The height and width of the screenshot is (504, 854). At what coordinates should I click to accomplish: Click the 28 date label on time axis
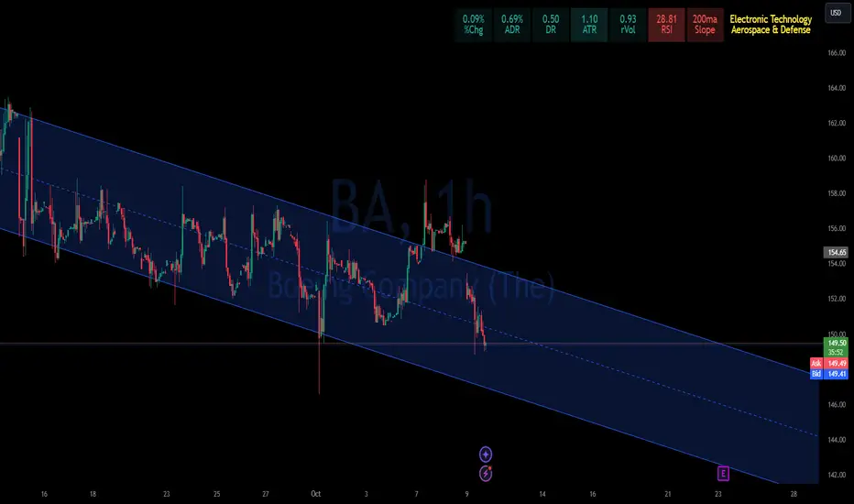coord(794,494)
